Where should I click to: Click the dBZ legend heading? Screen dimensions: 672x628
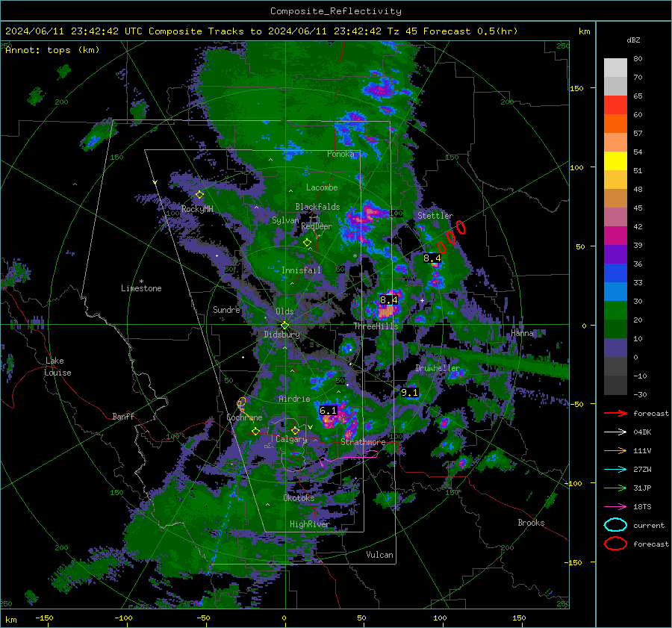[x=633, y=40]
